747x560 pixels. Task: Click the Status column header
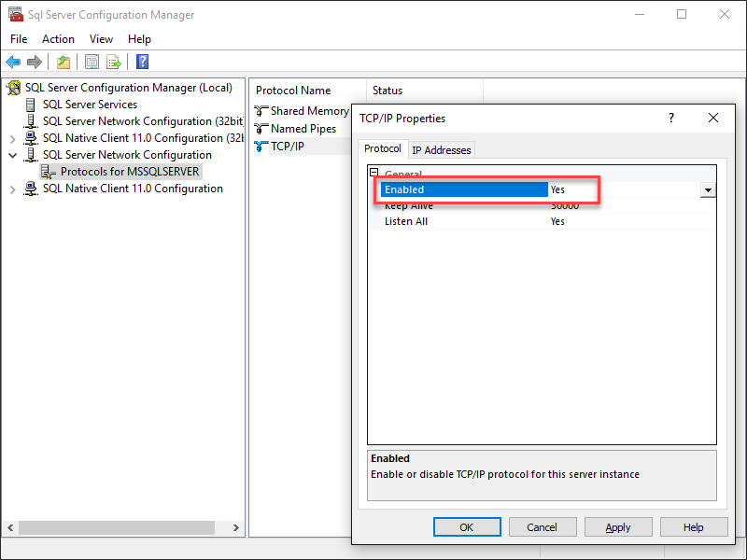[424, 91]
